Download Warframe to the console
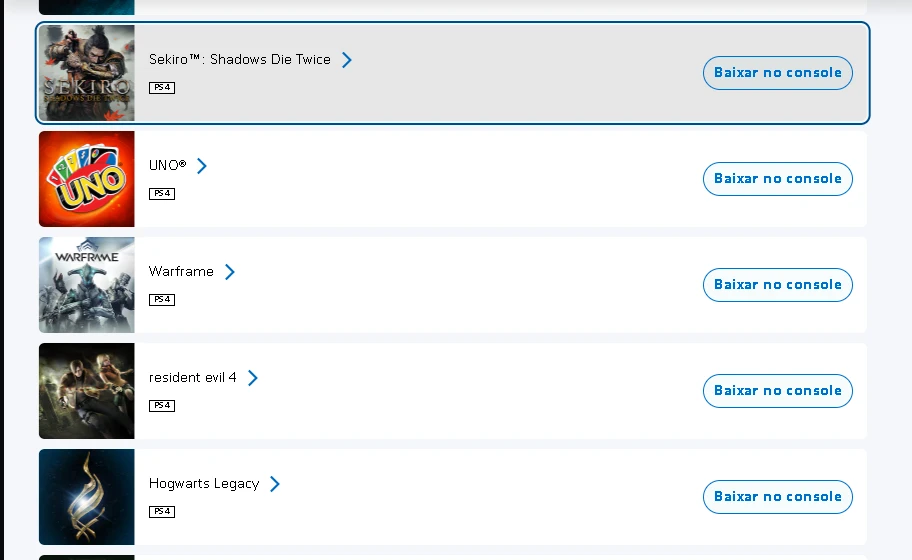 777,285
